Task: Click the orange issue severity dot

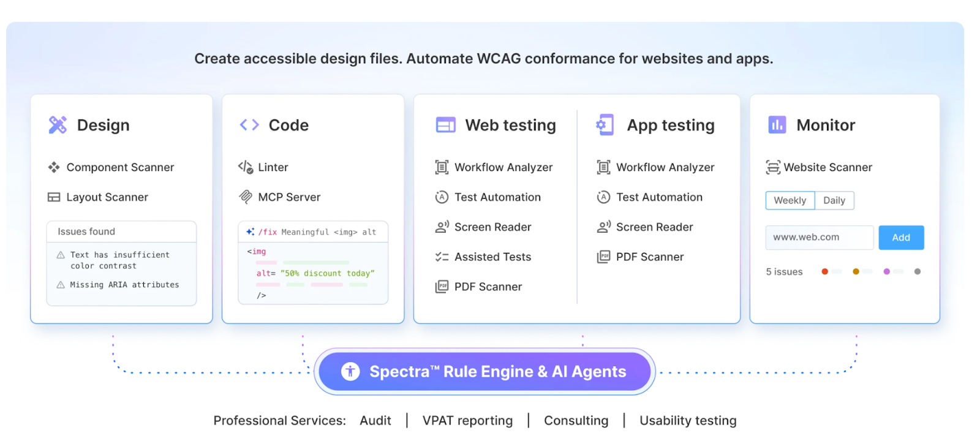Action: click(x=856, y=271)
